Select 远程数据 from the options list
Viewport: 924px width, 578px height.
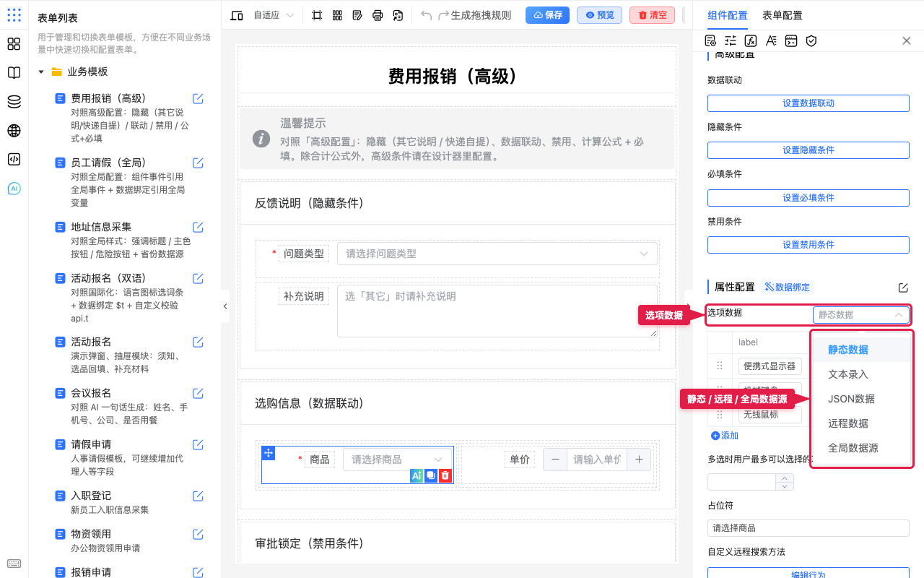click(x=848, y=423)
